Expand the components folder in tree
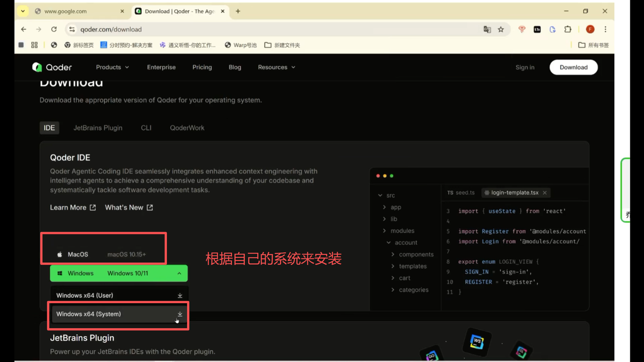Viewport: 644px width, 362px height. click(412, 254)
